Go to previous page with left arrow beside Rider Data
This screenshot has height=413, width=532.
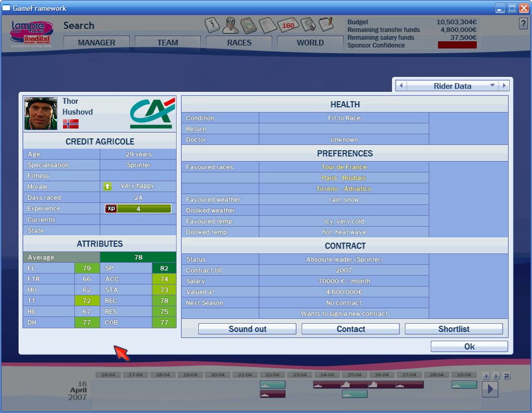[401, 86]
